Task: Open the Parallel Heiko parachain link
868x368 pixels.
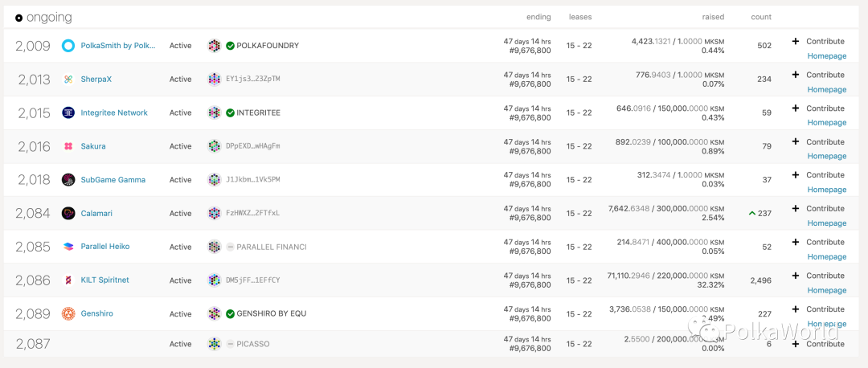Action: 104,247
